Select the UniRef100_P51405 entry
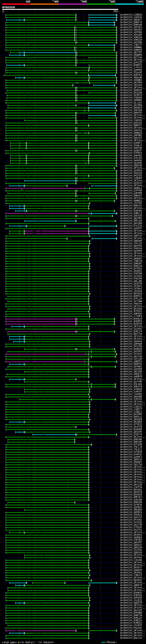Image resolution: width=146 pixels, height=644 pixels. [x=131, y=72]
